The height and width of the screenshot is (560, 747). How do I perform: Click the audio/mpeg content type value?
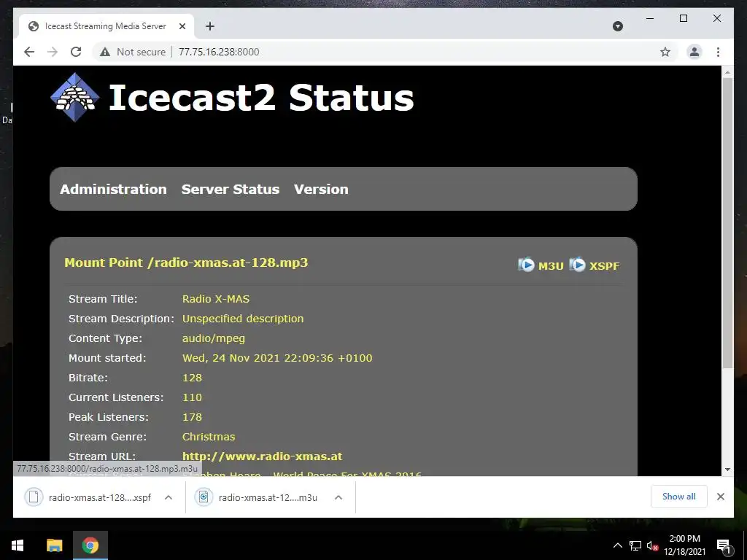click(x=214, y=338)
